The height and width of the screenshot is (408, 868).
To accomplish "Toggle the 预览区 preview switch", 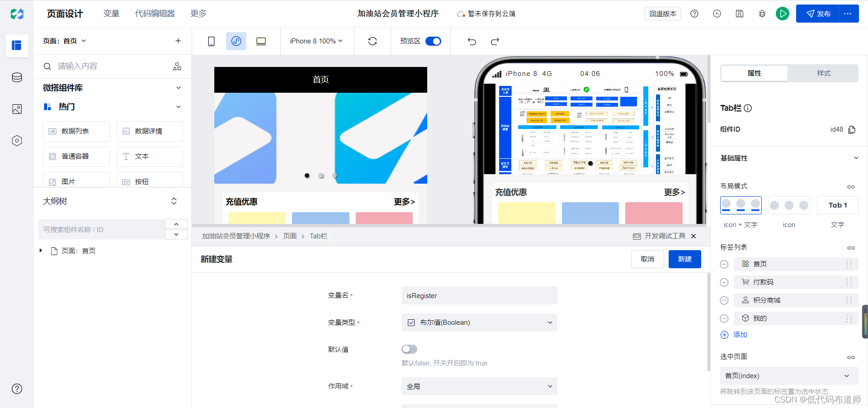I will click(x=433, y=41).
